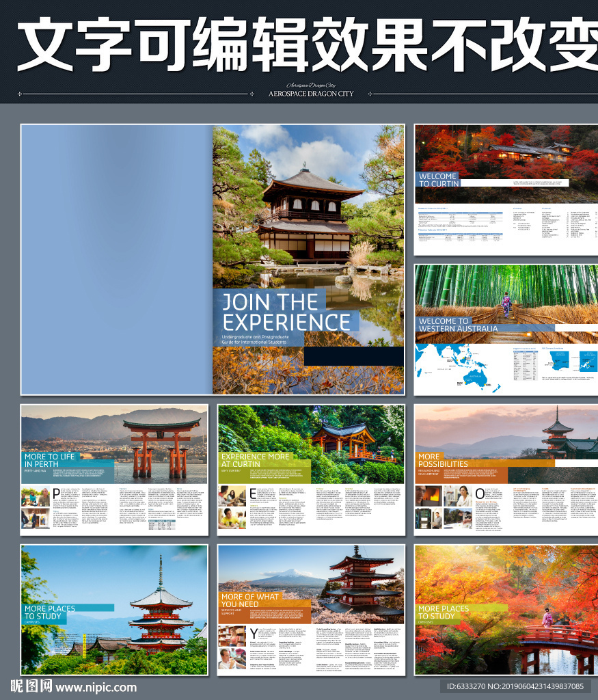Click the WELCOME TO CURTIN title label

point(439,180)
